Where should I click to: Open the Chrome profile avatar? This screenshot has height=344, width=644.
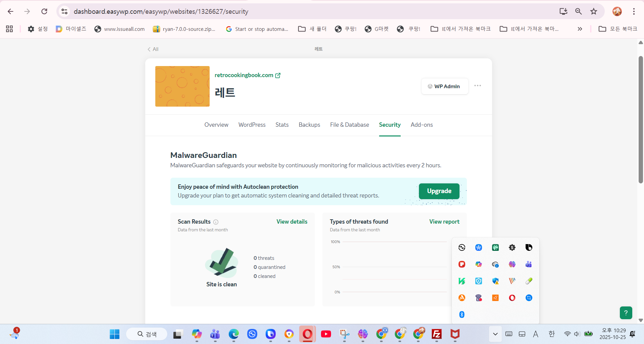point(617,11)
